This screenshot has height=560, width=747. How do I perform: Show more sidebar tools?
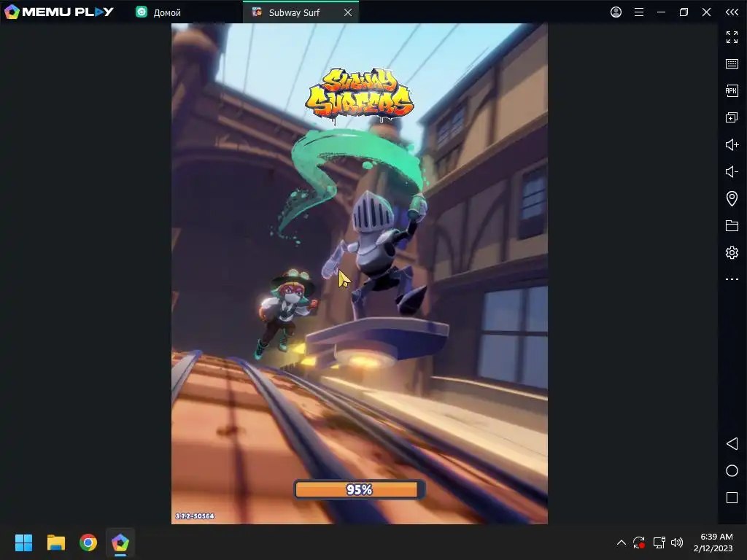732,279
